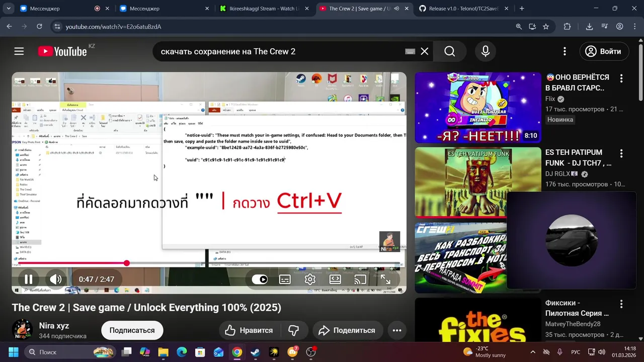This screenshot has height=362, width=644.
Task: Open Chrome media controls icon
Action: point(605,27)
